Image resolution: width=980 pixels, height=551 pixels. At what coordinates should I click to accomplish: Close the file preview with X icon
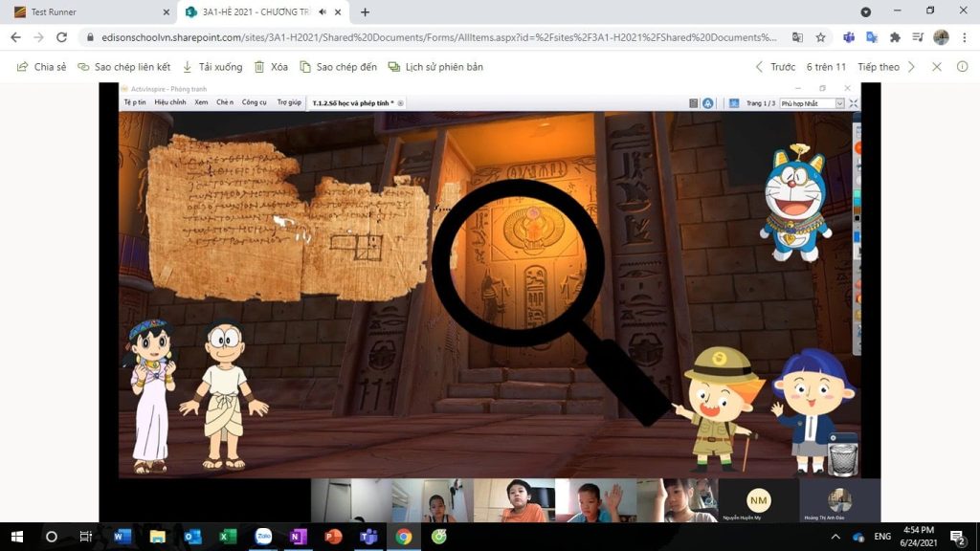pos(937,67)
